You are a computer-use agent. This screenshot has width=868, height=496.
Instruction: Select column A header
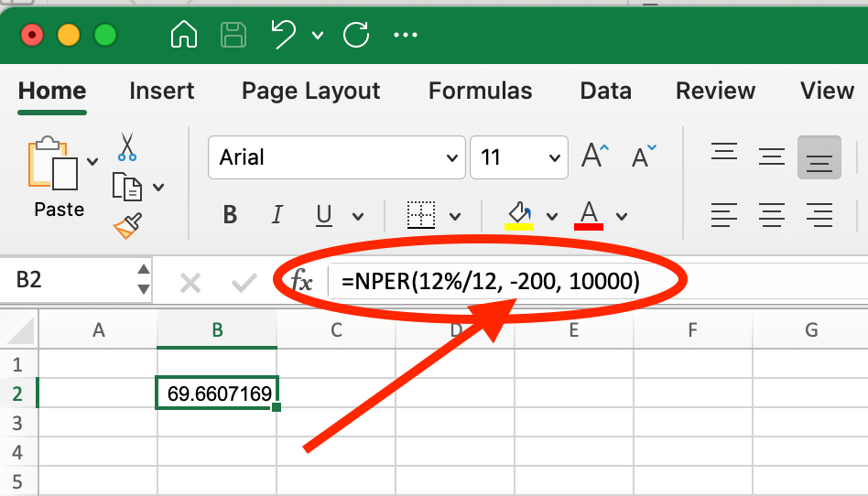98,330
